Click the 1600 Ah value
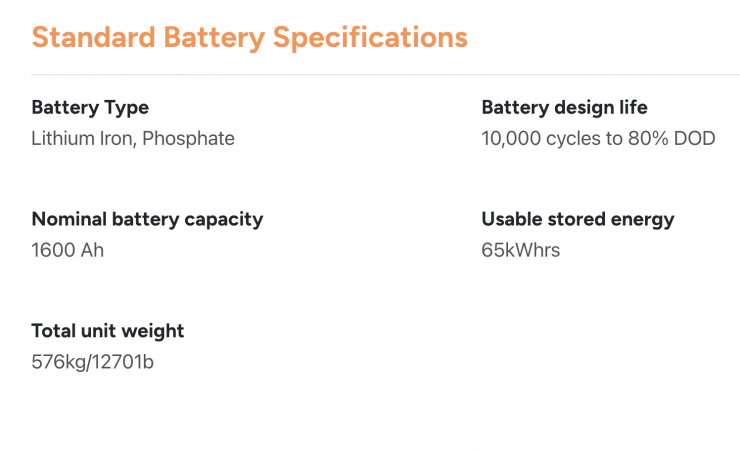The height and width of the screenshot is (450, 740). tap(68, 250)
